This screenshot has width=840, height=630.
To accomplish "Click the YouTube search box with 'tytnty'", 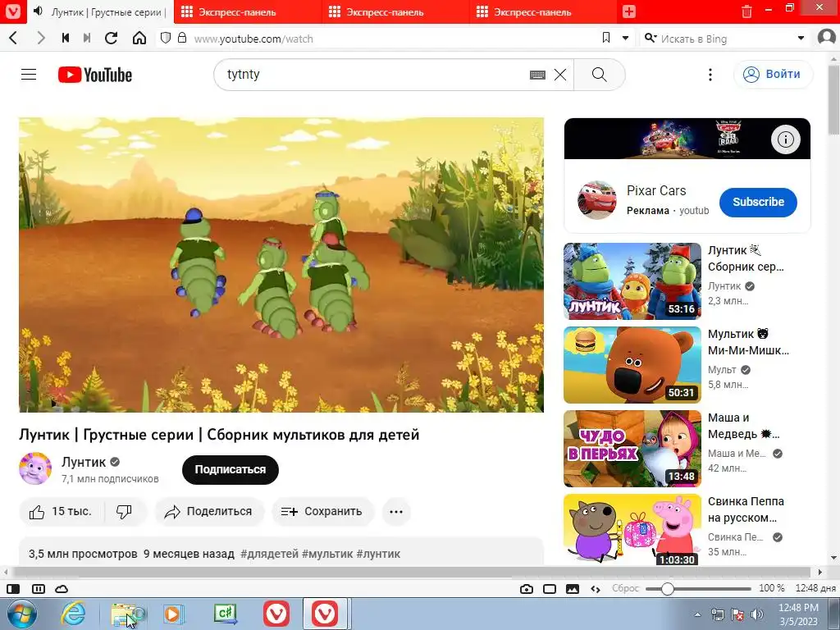I will pos(375,75).
